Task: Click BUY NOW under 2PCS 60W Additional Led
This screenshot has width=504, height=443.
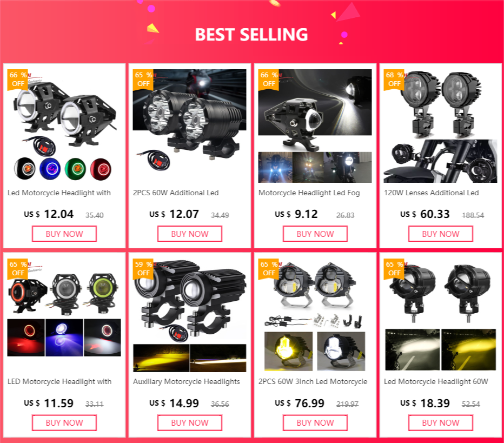Action: click(x=190, y=234)
